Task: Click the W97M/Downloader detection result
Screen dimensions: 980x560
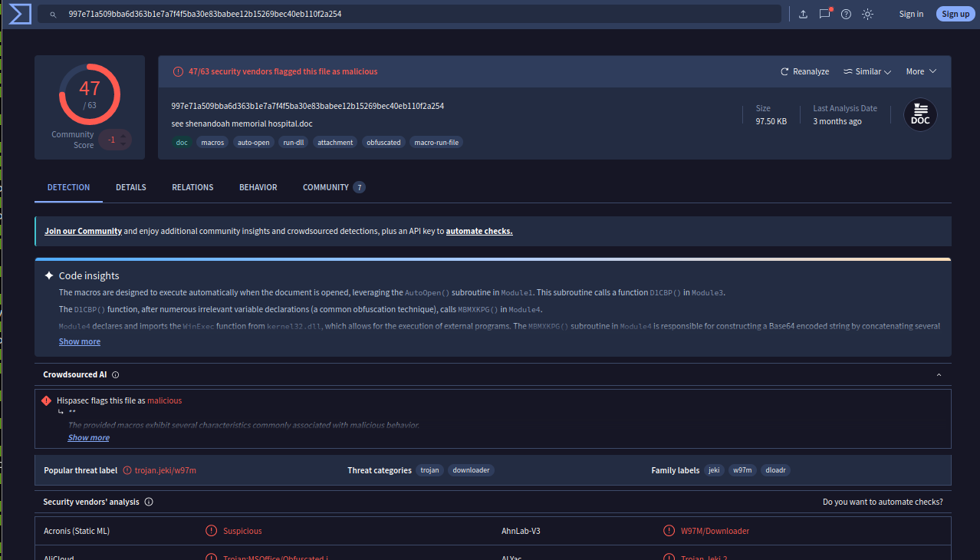Action: [x=715, y=531]
